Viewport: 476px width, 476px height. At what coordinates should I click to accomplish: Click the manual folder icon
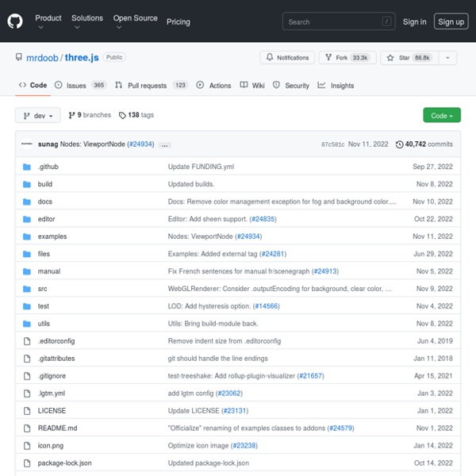click(27, 271)
